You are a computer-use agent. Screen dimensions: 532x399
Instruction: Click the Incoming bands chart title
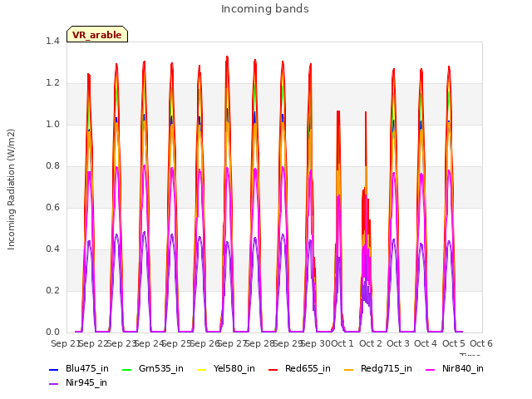pos(265,9)
